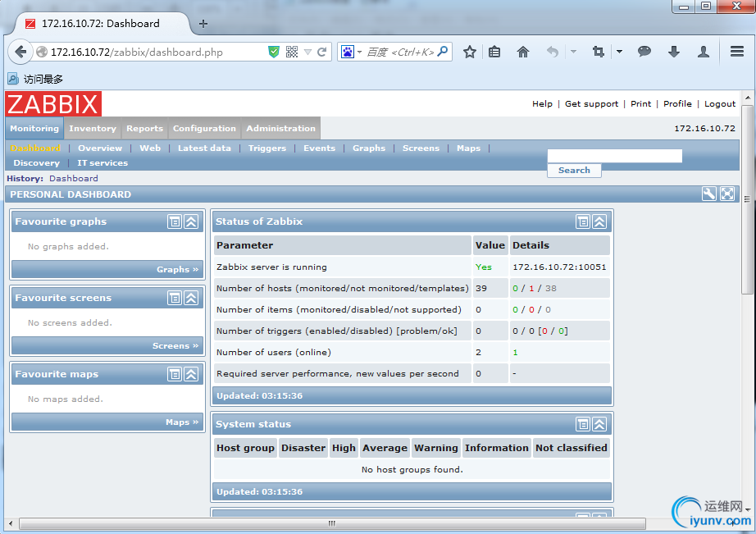Select the Latest data submenu
756x534 pixels.
click(204, 148)
